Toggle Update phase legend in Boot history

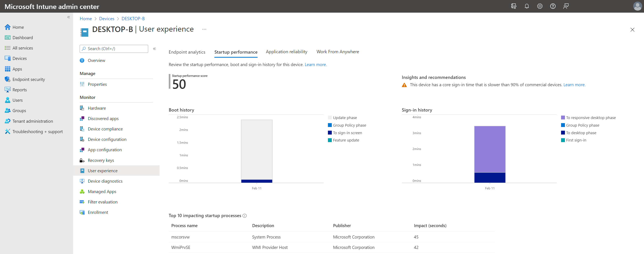(344, 118)
